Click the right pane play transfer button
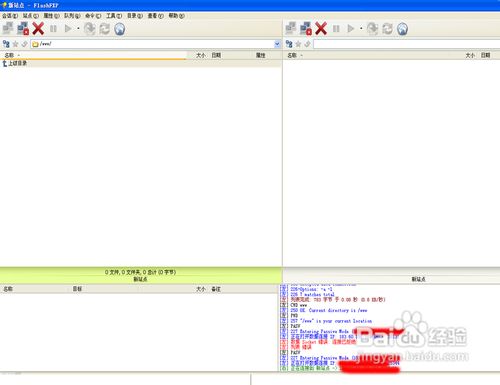This screenshot has height=385, width=500. pos(350,29)
